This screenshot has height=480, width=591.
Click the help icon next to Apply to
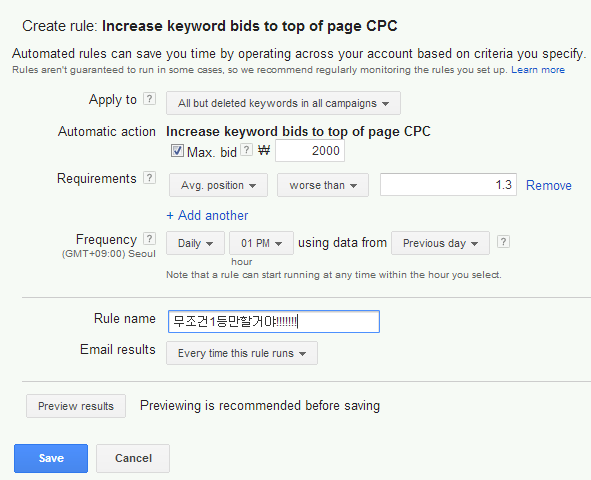tap(149, 99)
